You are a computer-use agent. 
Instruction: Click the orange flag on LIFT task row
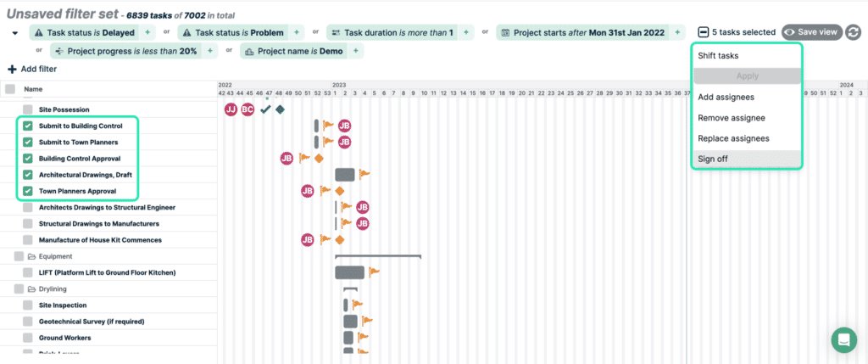point(374,272)
